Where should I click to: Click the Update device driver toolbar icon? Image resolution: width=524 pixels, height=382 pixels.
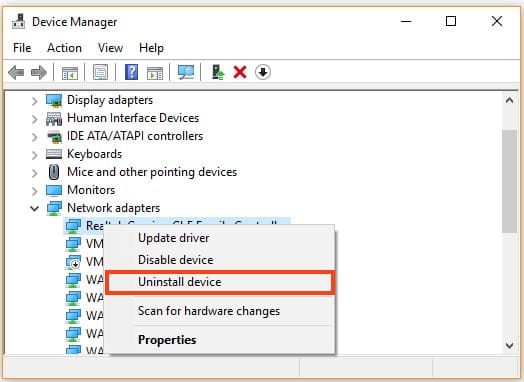tap(218, 72)
